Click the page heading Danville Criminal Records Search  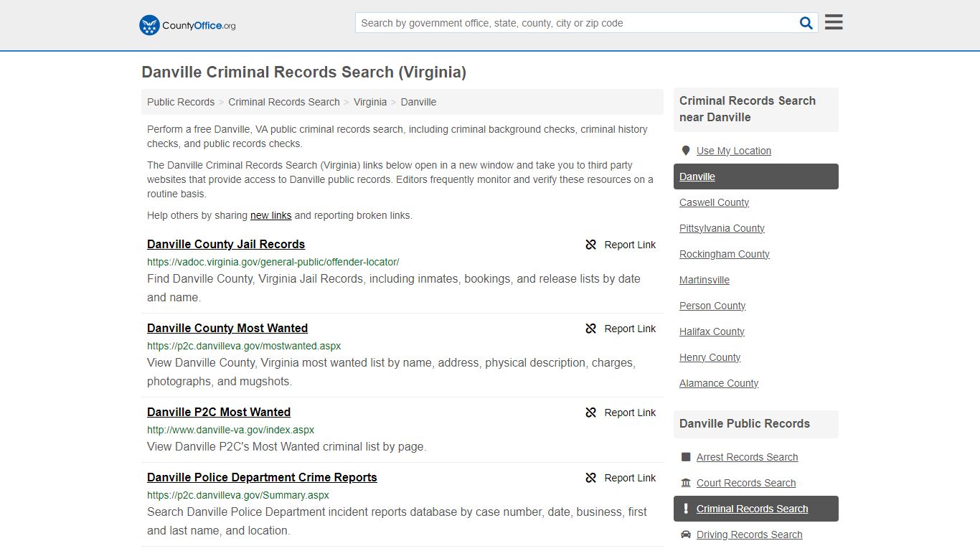tap(303, 72)
